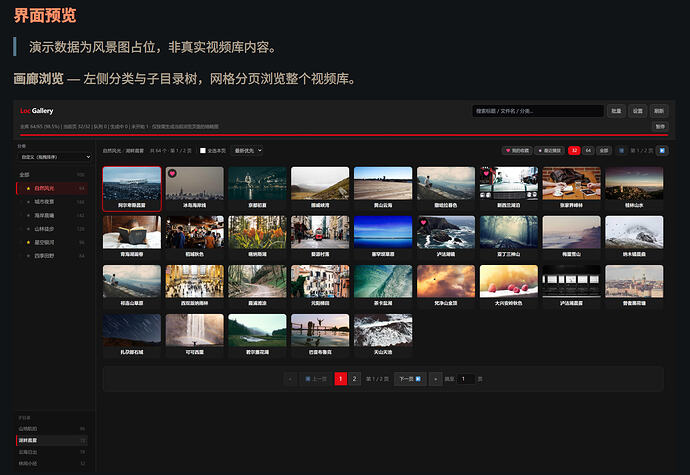Click the red thumbnail generation progress bar

(x=344, y=135)
